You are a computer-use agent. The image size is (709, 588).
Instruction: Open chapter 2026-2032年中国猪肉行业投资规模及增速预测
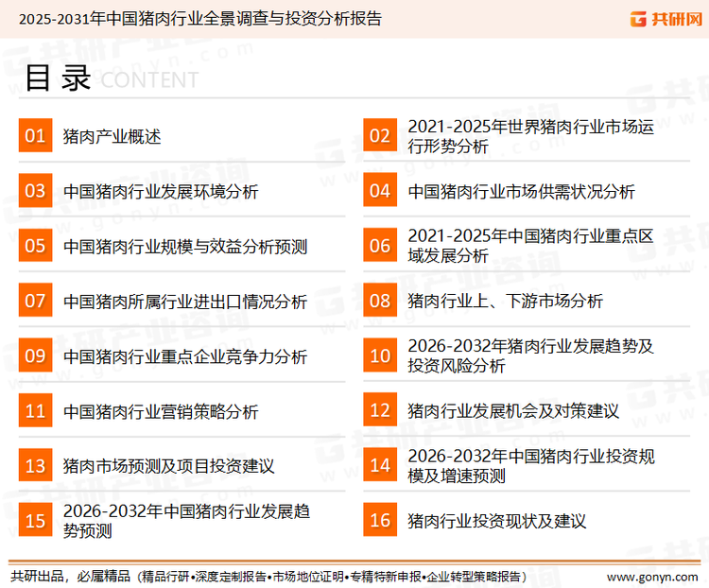point(531,466)
